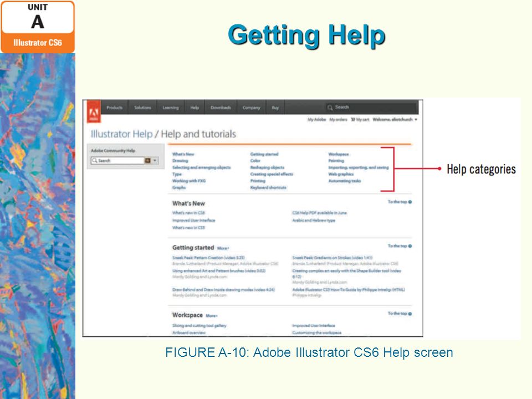Viewport: 532px width, 399px height.
Task: Open Improved User Interface under What's New
Action: point(193,220)
